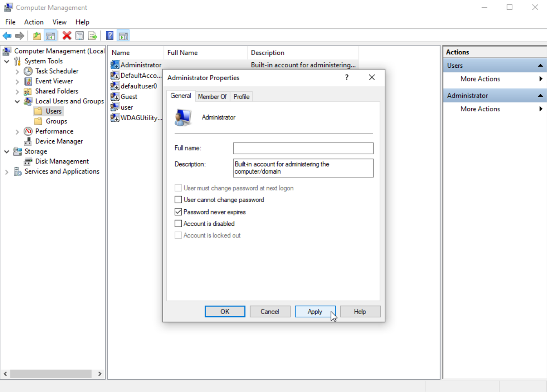
Task: Click the Shared Folders icon in tree
Action: coord(28,91)
